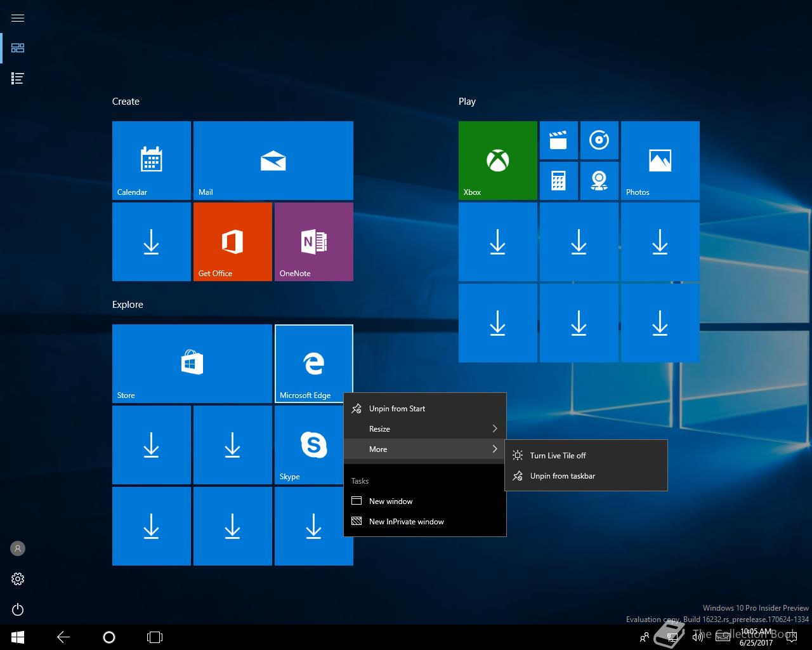Image resolution: width=812 pixels, height=650 pixels.
Task: Turn Live Tile off for Edge
Action: tap(586, 455)
